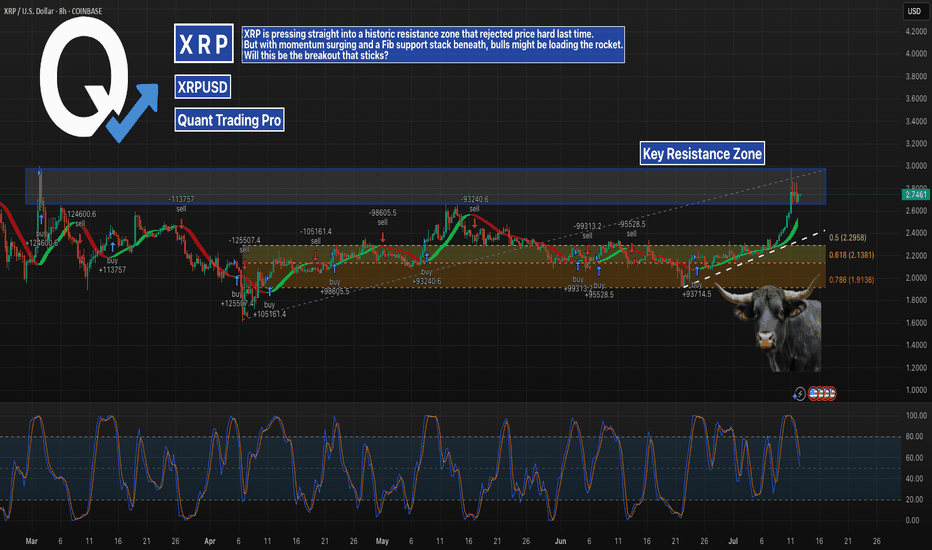The image size is (932, 550).
Task: Click the 4.2000 price scale value
Action: (x=916, y=32)
